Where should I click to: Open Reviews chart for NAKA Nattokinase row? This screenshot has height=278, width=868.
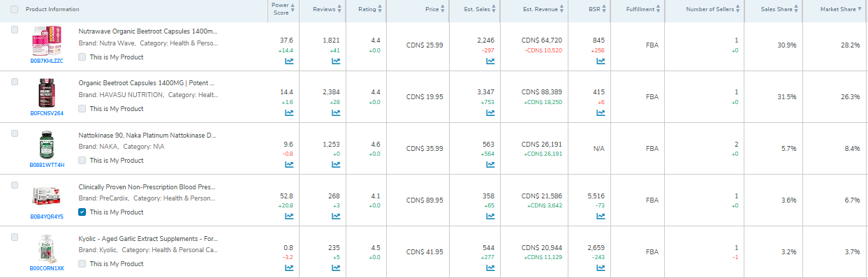pyautogui.click(x=336, y=165)
